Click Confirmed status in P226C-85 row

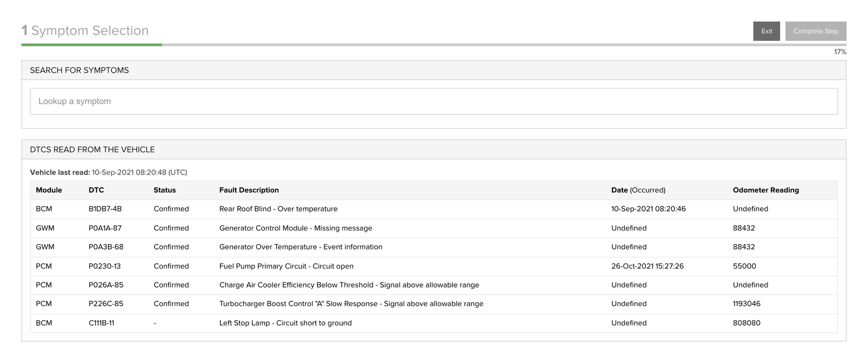[171, 304]
